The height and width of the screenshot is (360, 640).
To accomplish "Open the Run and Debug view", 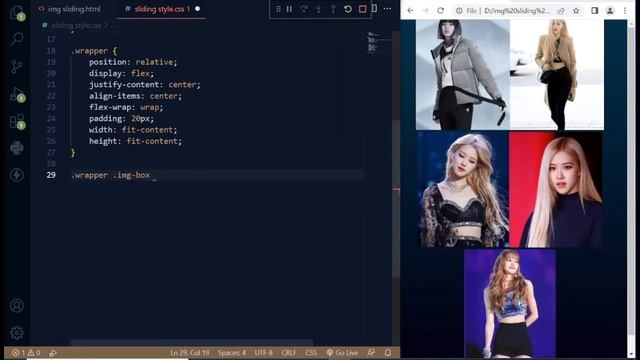I will pyautogui.click(x=18, y=94).
